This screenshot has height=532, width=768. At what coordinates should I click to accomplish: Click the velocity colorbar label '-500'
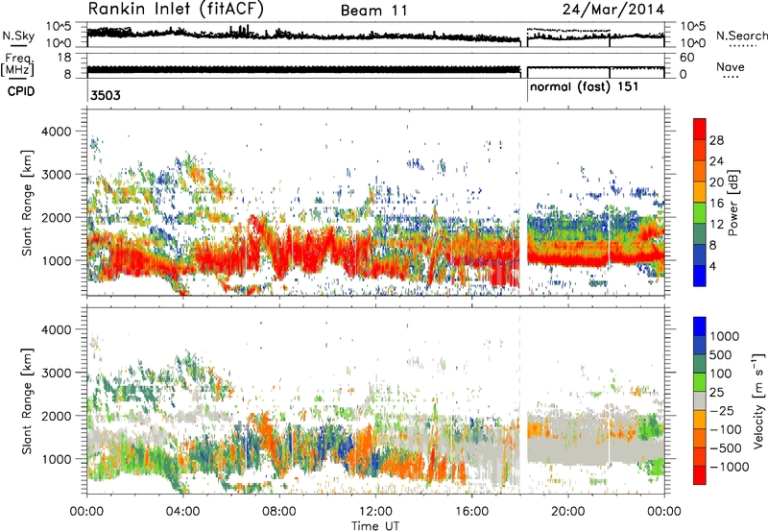click(x=726, y=447)
